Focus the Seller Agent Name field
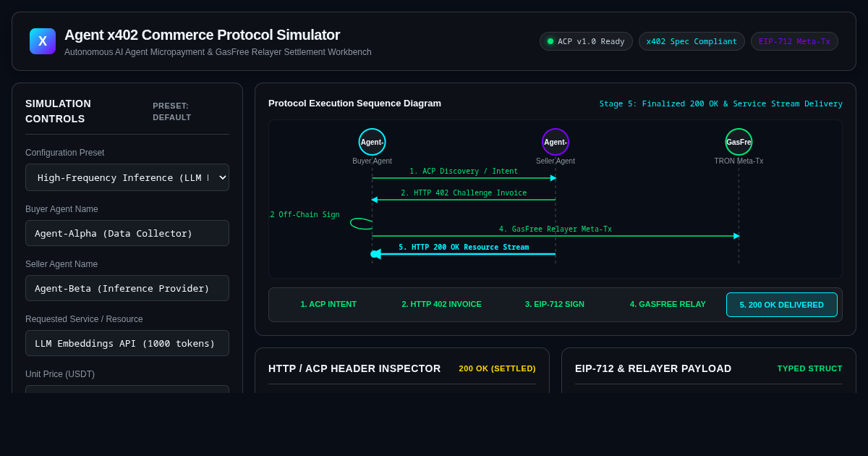This screenshot has height=456, width=868. click(127, 288)
